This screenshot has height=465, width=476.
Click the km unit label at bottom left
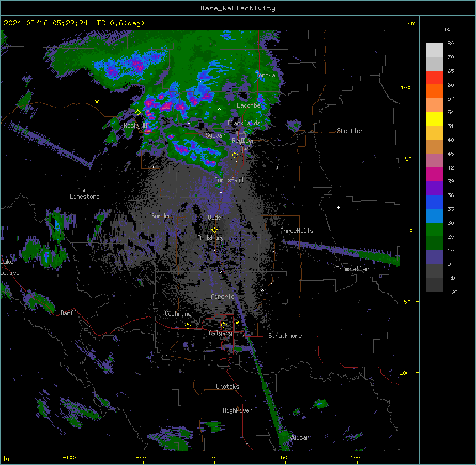[x=8, y=458]
